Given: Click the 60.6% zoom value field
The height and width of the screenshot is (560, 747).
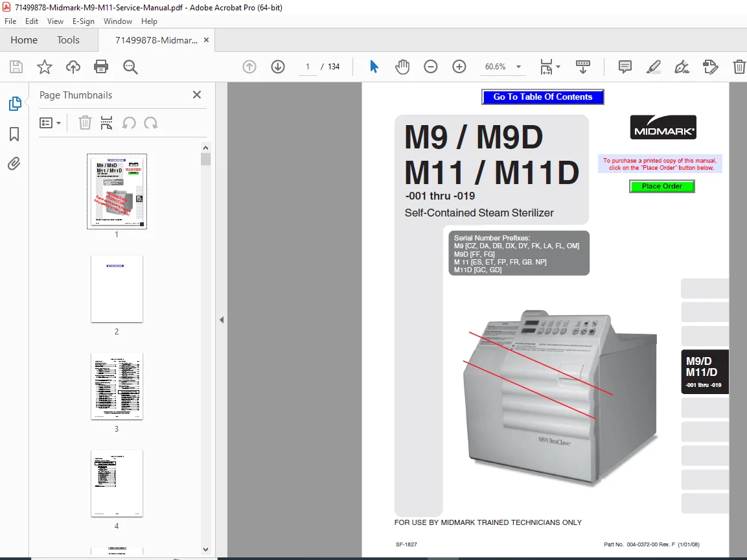Looking at the screenshot, I should [x=496, y=67].
